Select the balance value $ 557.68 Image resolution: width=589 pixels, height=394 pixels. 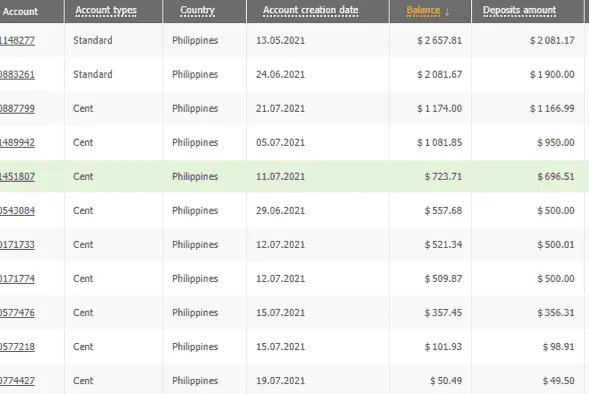(443, 211)
